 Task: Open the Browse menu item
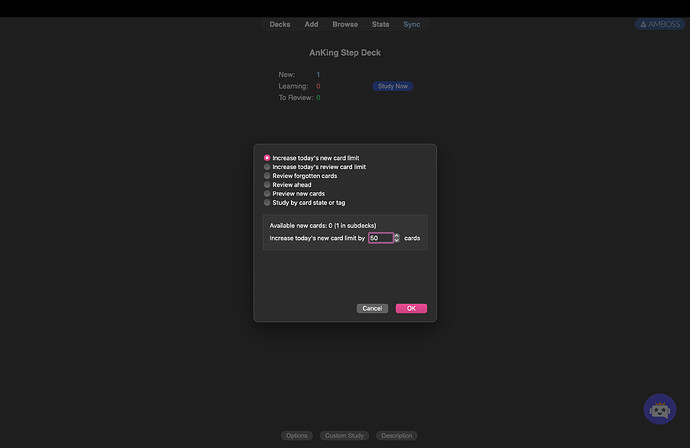coord(345,24)
